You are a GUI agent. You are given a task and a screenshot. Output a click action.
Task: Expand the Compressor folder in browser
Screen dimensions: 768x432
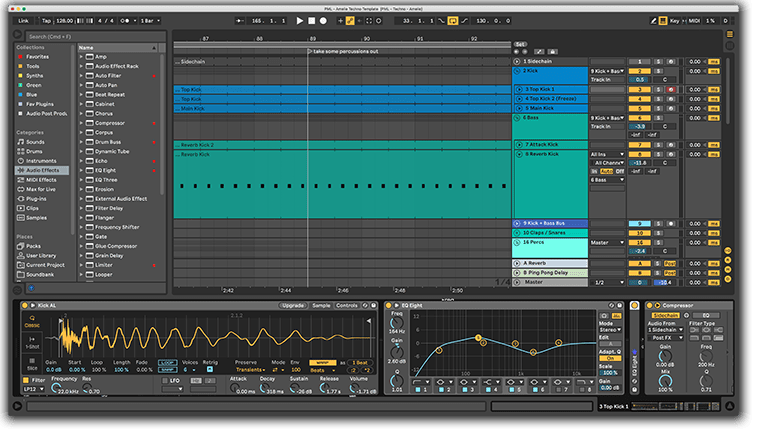click(81, 123)
